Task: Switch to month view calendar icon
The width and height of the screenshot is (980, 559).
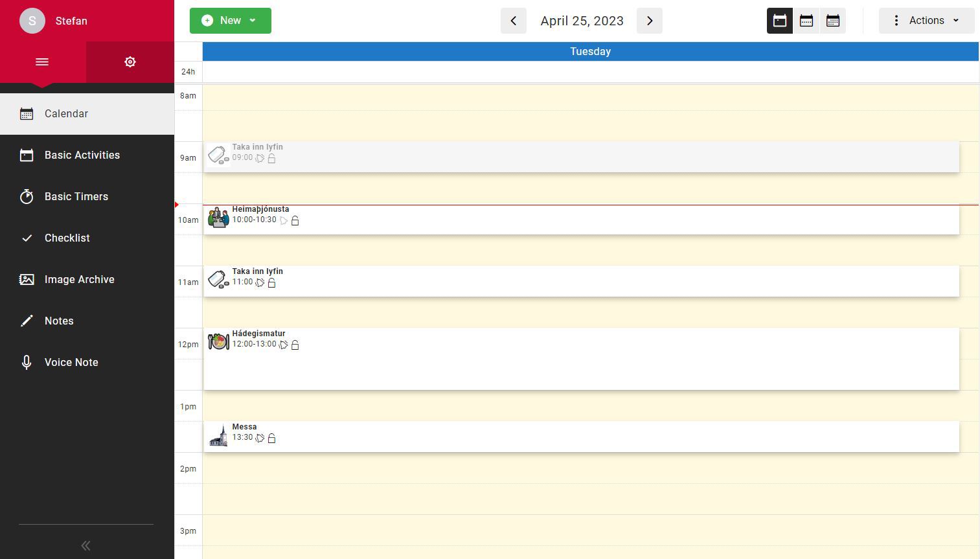Action: pos(832,21)
